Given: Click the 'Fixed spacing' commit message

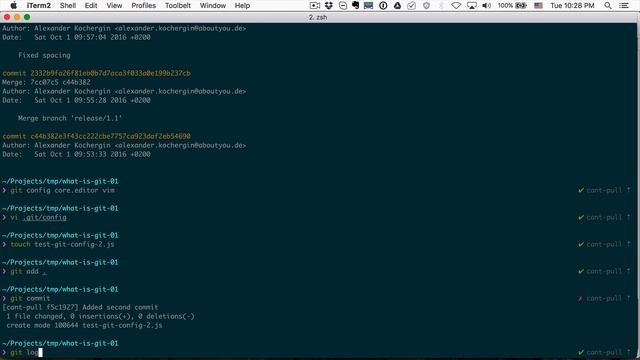Looking at the screenshot, I should coord(44,55).
